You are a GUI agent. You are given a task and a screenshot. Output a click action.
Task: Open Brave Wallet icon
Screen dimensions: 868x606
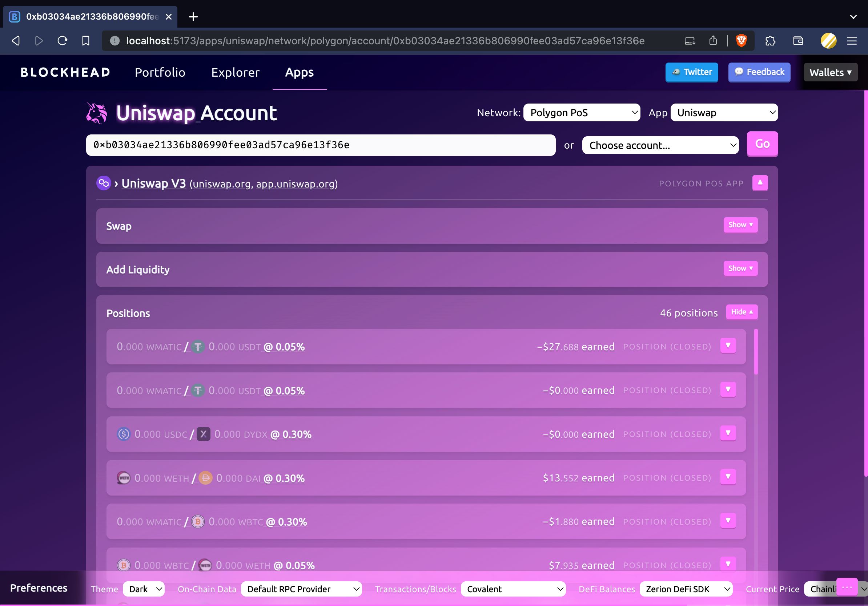point(798,41)
